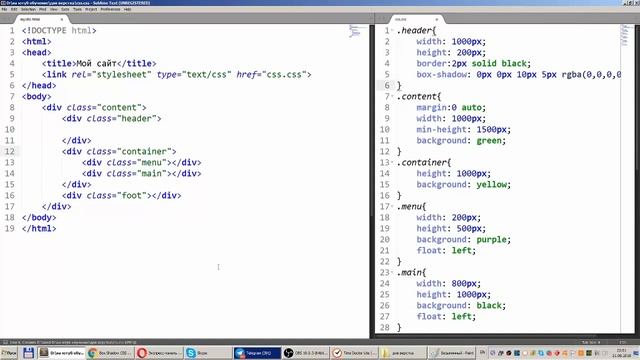Click the class="container" div line
Viewport: 640px width, 360px height.
point(119,151)
